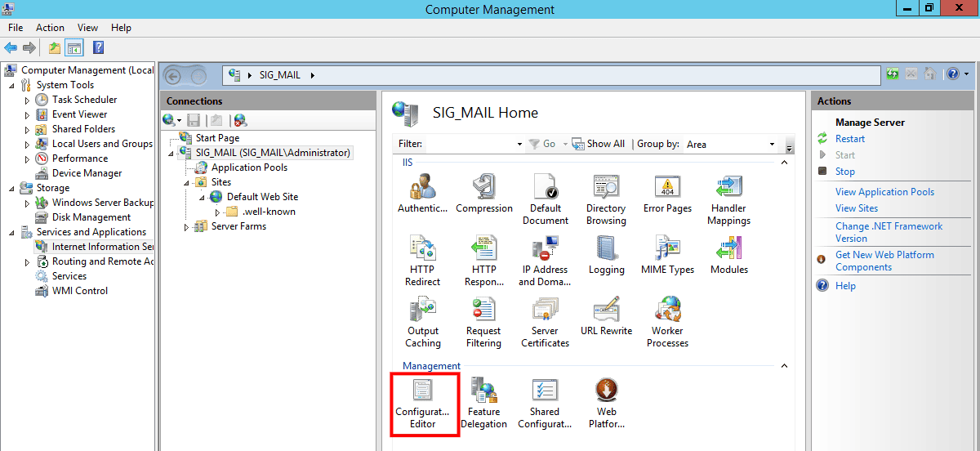The image size is (980, 451).
Task: Open Worker Processes feature
Action: click(667, 322)
